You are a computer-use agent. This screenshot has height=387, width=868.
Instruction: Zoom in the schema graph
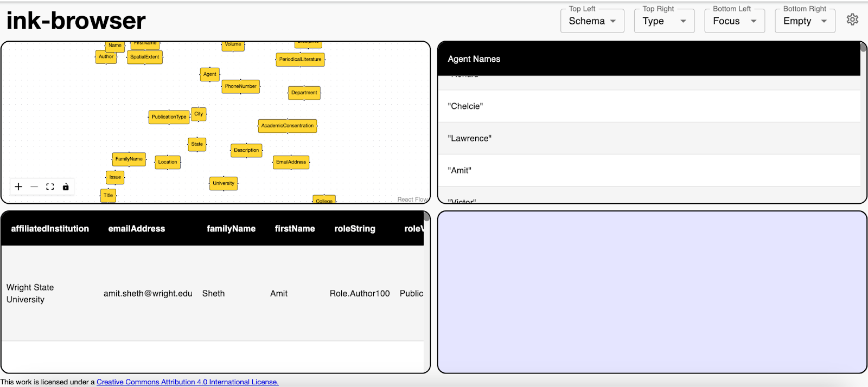(18, 186)
